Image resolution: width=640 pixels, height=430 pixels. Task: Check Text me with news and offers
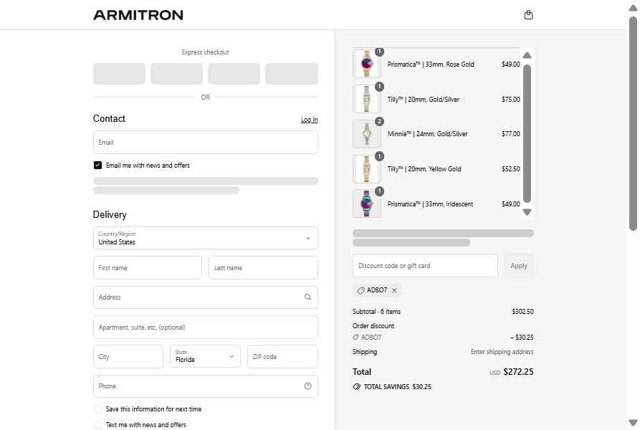(98, 425)
